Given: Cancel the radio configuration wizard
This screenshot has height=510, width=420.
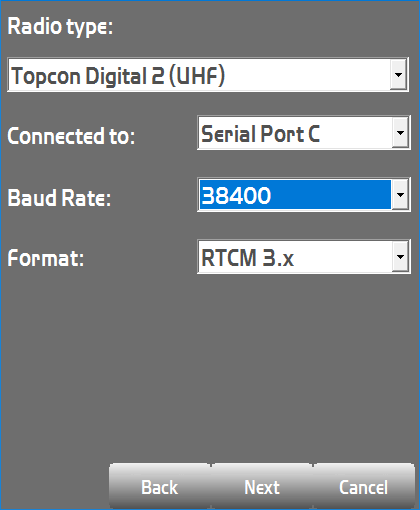Looking at the screenshot, I should 364,487.
